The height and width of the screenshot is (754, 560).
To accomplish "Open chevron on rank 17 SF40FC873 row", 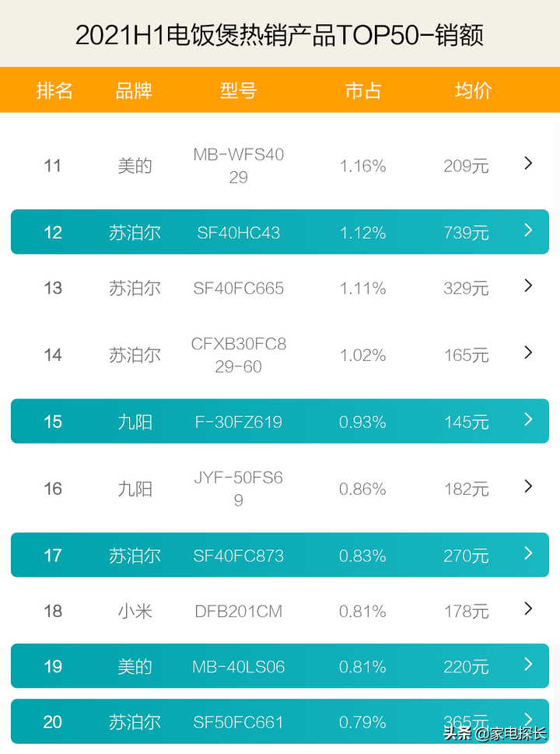I will 528,553.
